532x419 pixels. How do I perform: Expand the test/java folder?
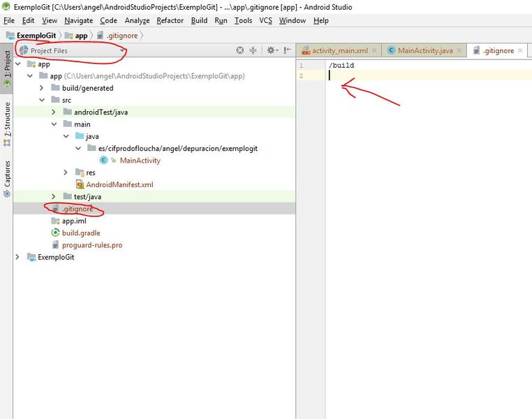(54, 196)
